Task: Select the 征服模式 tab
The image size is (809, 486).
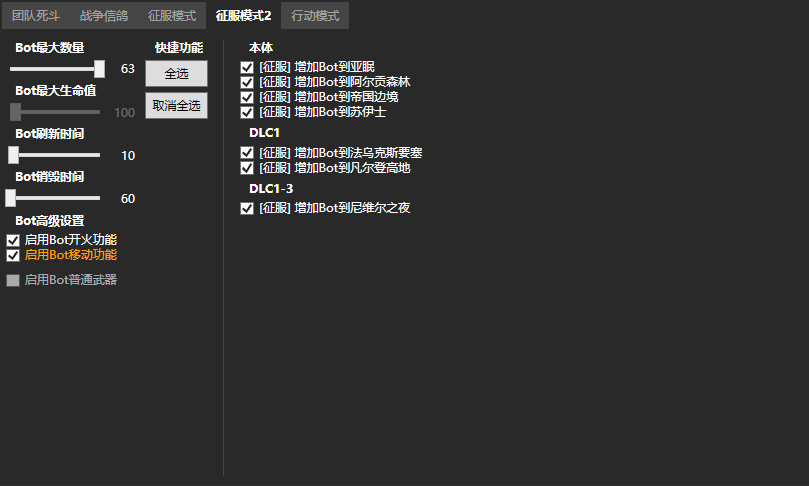Action: click(172, 16)
